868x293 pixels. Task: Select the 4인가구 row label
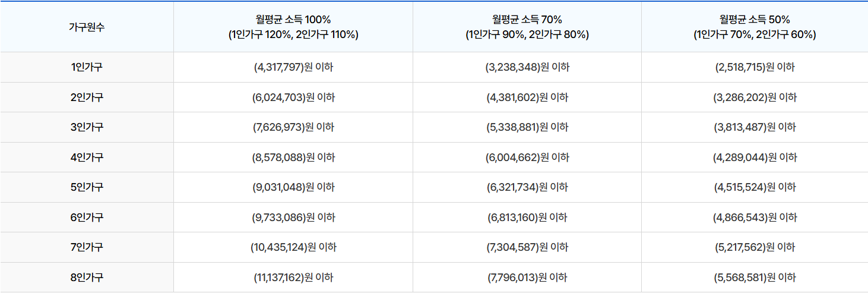pos(87,157)
